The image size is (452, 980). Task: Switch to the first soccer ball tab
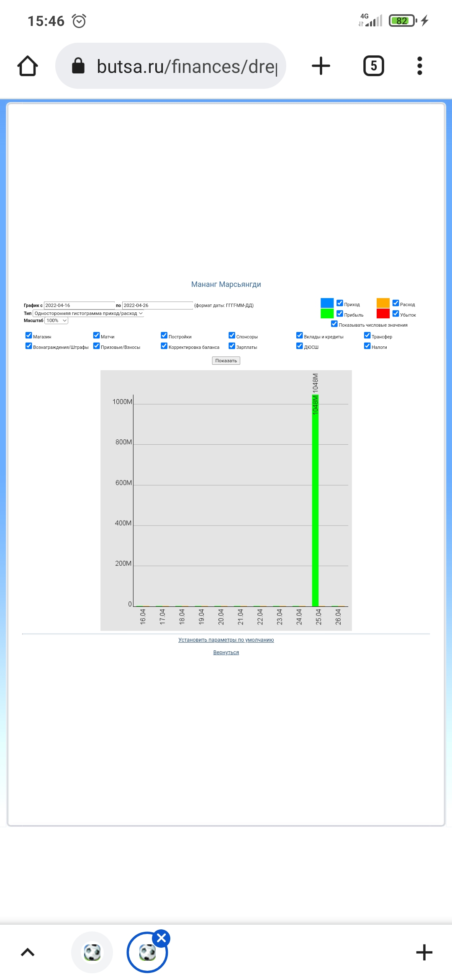[92, 952]
